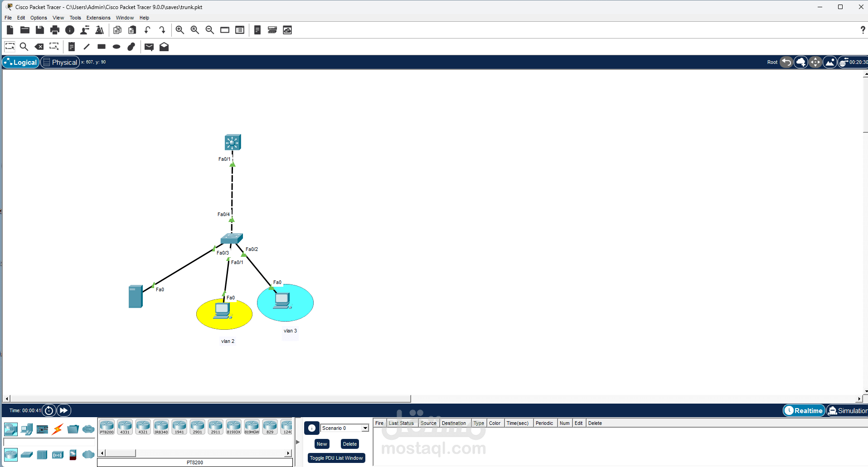The image size is (868, 467).
Task: Open the scenario information i button
Action: coord(312,428)
